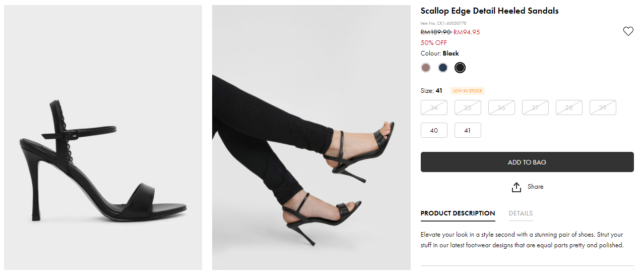Choose the navy blue colour swatch

point(443,68)
